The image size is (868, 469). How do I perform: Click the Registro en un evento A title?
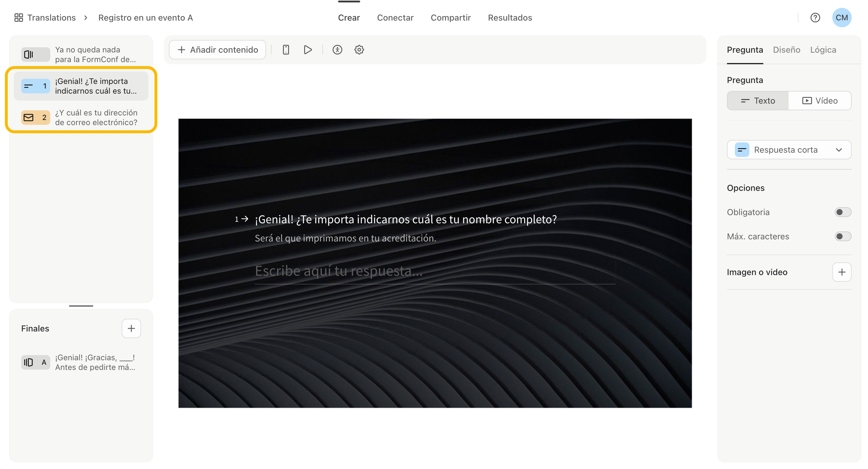(146, 18)
